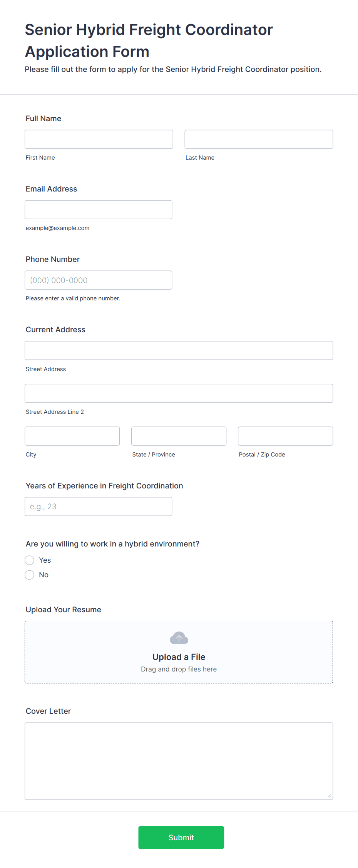358x868 pixels.
Task: Click the Years of Experience input
Action: tap(99, 506)
